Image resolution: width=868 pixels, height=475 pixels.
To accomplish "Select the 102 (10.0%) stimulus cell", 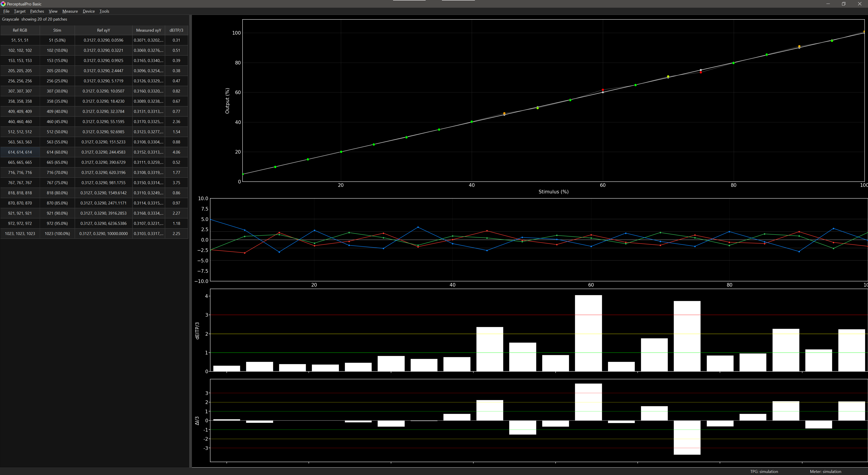I will click(57, 50).
